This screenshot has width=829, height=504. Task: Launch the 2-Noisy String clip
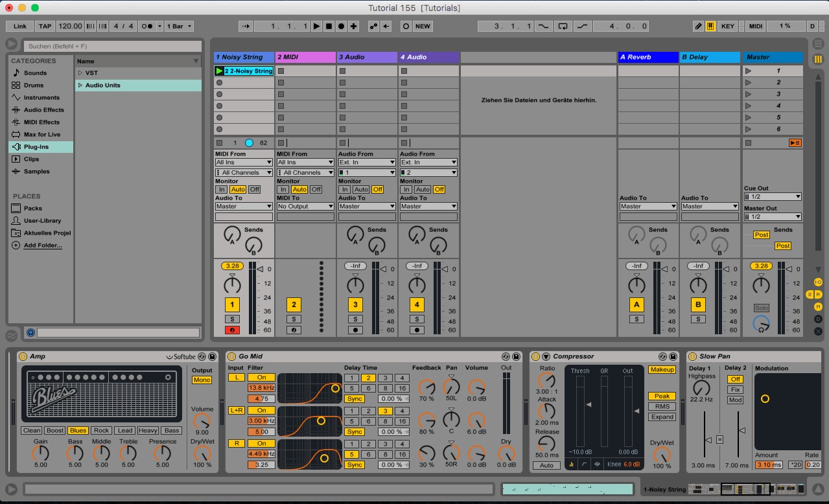[x=219, y=71]
